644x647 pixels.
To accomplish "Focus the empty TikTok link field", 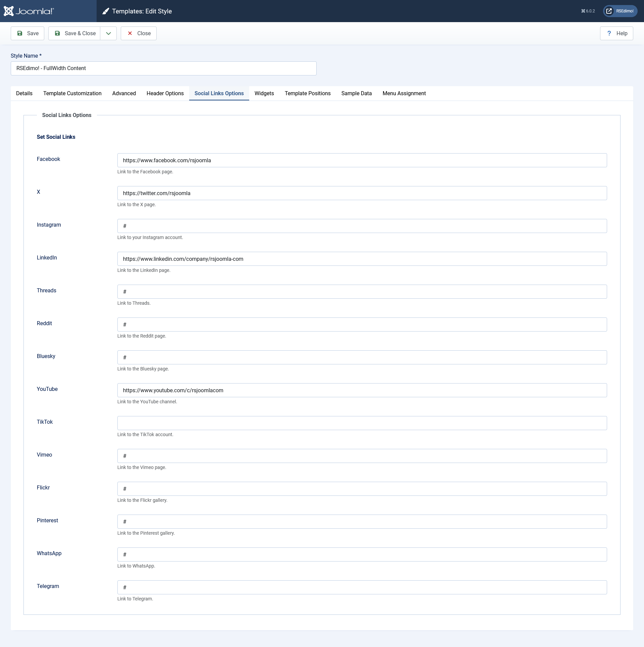I will [x=362, y=423].
